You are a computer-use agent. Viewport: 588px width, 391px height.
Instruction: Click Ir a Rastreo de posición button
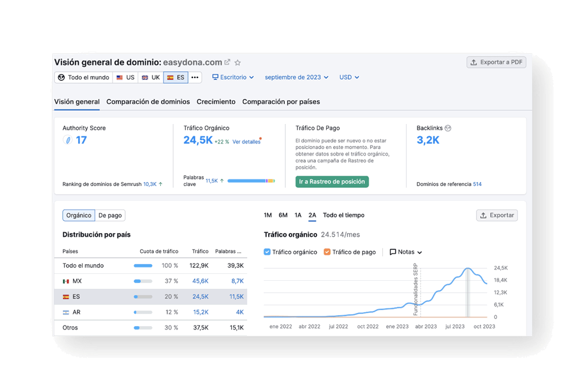point(332,182)
